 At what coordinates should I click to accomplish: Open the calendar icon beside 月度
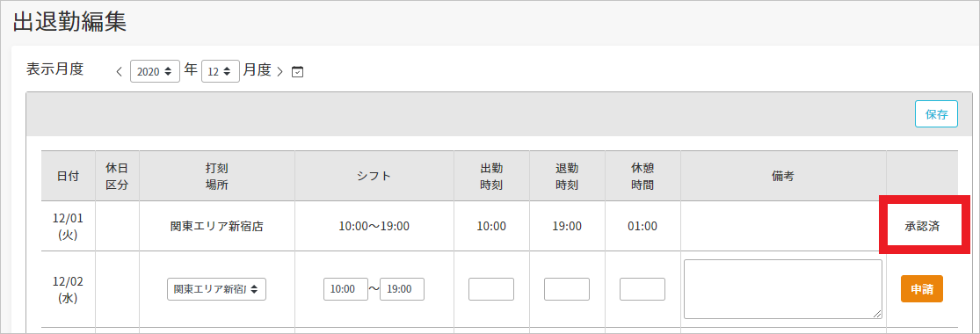pyautogui.click(x=298, y=71)
